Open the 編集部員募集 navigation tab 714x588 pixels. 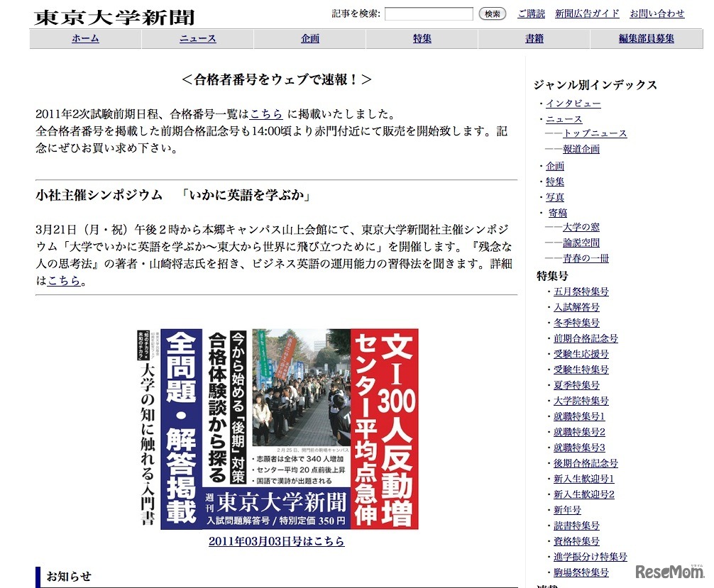(646, 39)
